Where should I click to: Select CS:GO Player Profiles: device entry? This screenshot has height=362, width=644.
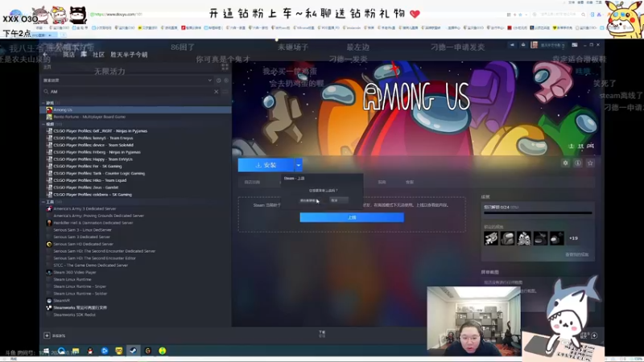(x=135, y=145)
